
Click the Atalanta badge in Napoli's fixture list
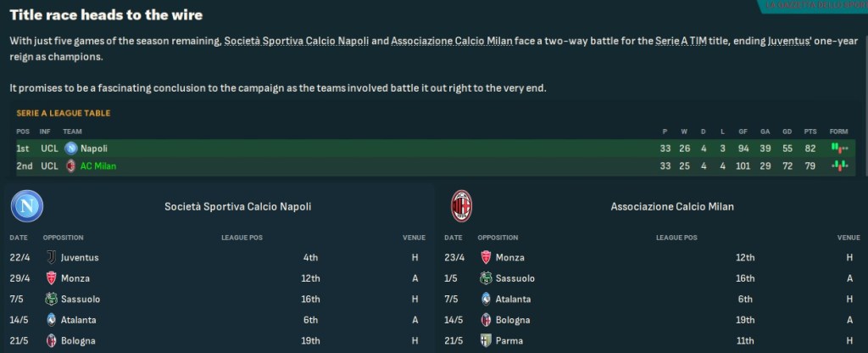[x=51, y=320]
